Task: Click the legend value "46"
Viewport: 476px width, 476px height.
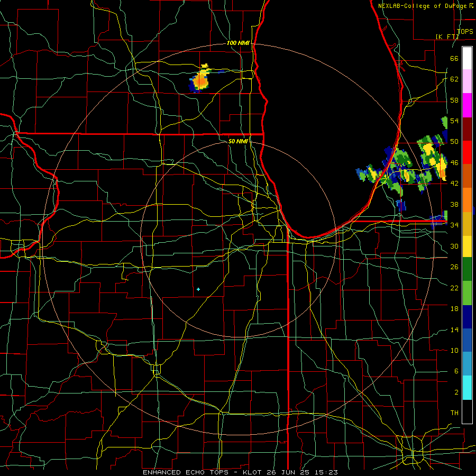Action: pos(454,163)
